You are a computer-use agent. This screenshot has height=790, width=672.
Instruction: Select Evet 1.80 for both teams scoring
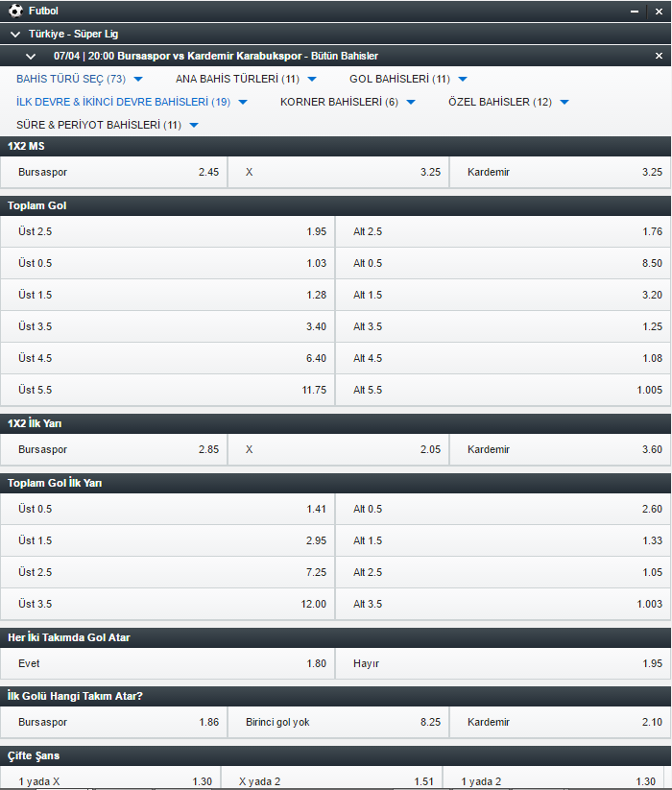(x=168, y=663)
